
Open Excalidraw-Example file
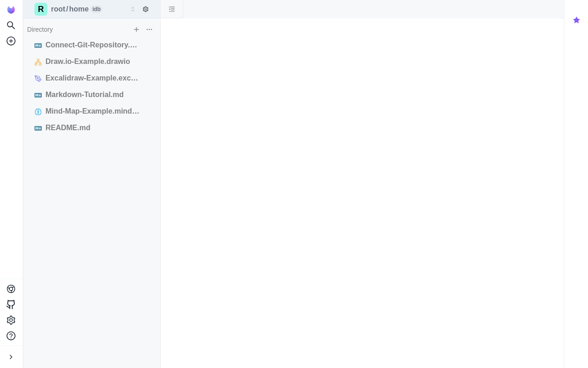(x=92, y=78)
